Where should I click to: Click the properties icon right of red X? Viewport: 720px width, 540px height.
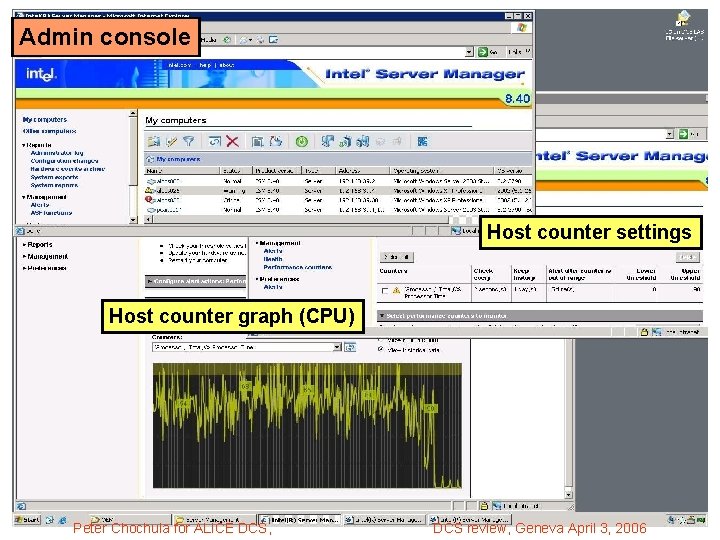click(x=258, y=141)
